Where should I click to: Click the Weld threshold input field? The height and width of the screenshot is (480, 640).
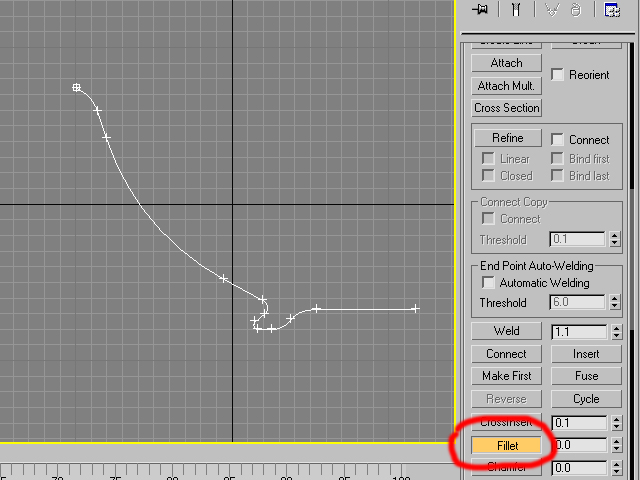click(578, 331)
